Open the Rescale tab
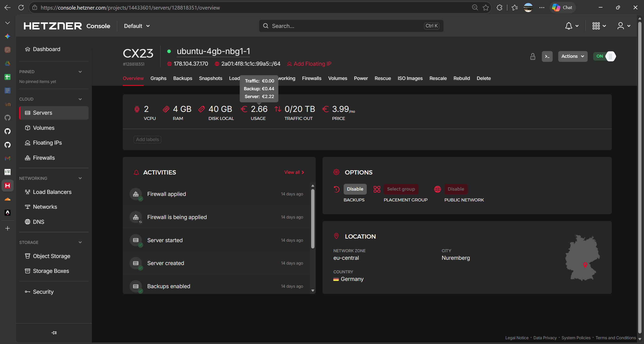Image resolution: width=644 pixels, height=344 pixels. pyautogui.click(x=438, y=78)
